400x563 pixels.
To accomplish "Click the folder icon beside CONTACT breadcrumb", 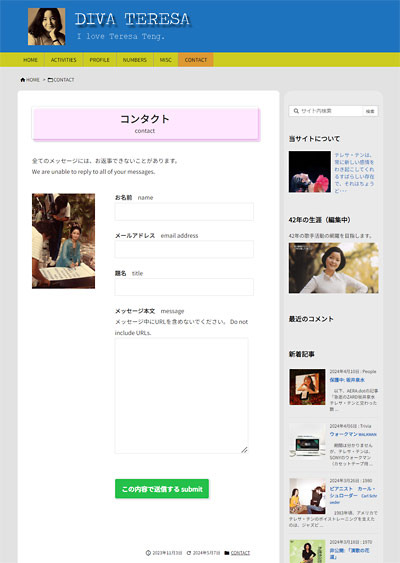I will 50,80.
